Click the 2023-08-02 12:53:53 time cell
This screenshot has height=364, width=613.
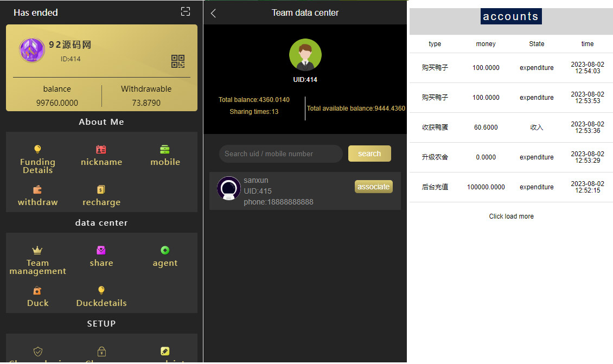click(587, 97)
